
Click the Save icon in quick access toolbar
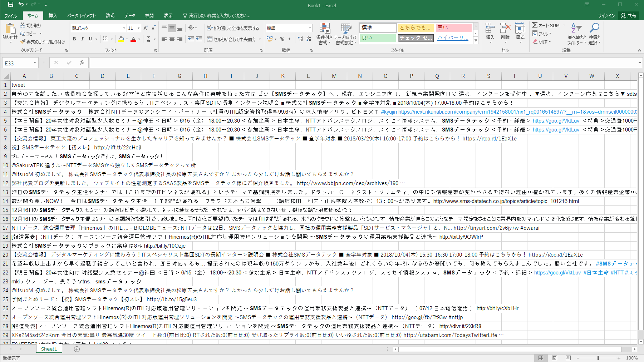(x=10, y=4)
